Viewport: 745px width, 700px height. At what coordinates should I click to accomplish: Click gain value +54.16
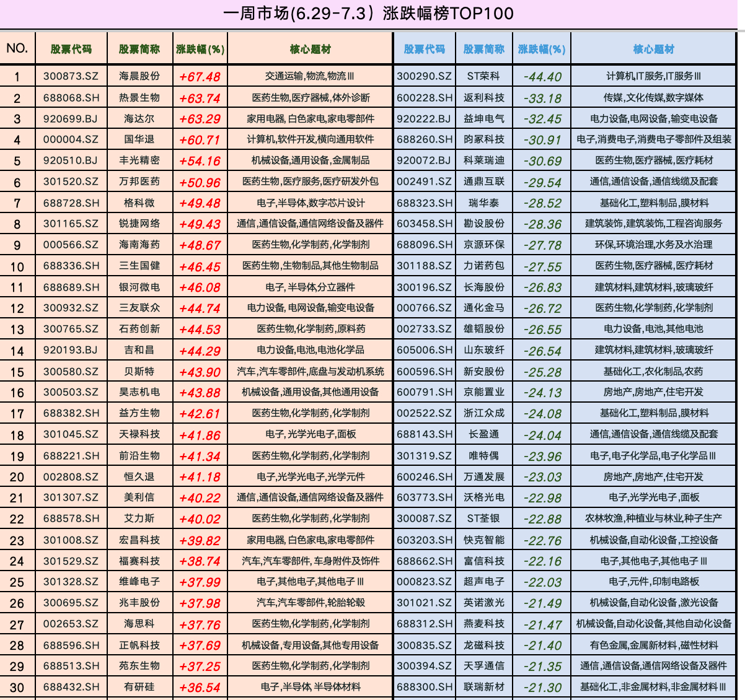pos(200,161)
